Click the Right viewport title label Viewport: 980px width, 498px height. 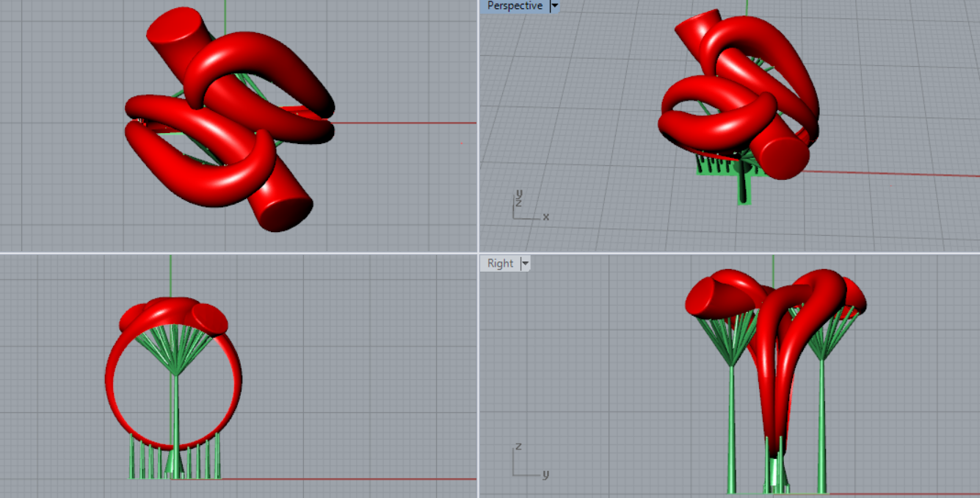500,263
